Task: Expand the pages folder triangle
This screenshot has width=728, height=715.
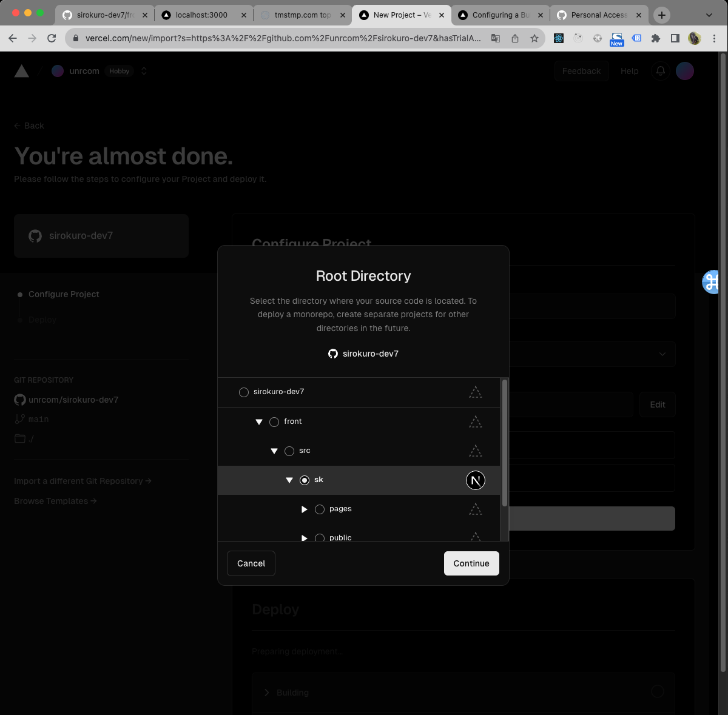Action: 305,509
